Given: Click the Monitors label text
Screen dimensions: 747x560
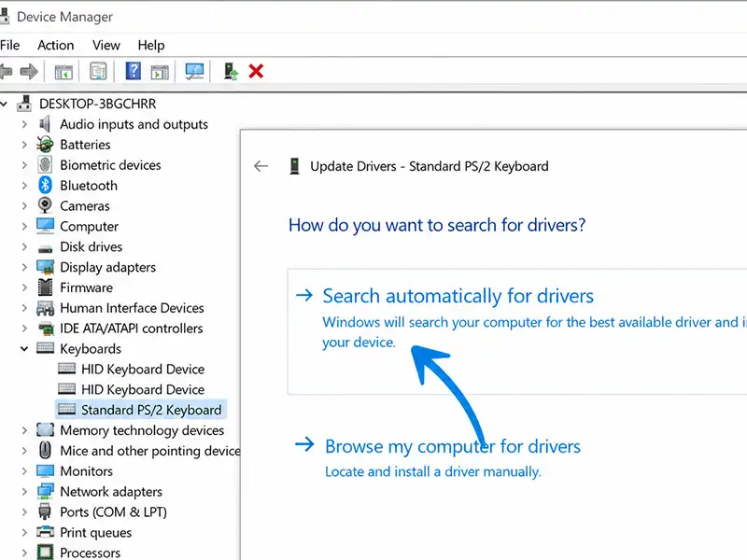Looking at the screenshot, I should (x=86, y=471).
